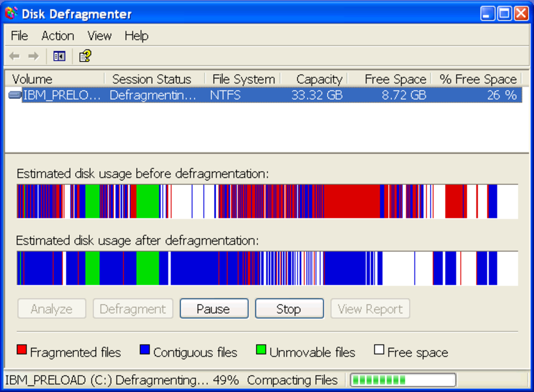Image resolution: width=534 pixels, height=392 pixels.
Task: Click the Back navigation arrow icon
Action: pos(14,56)
